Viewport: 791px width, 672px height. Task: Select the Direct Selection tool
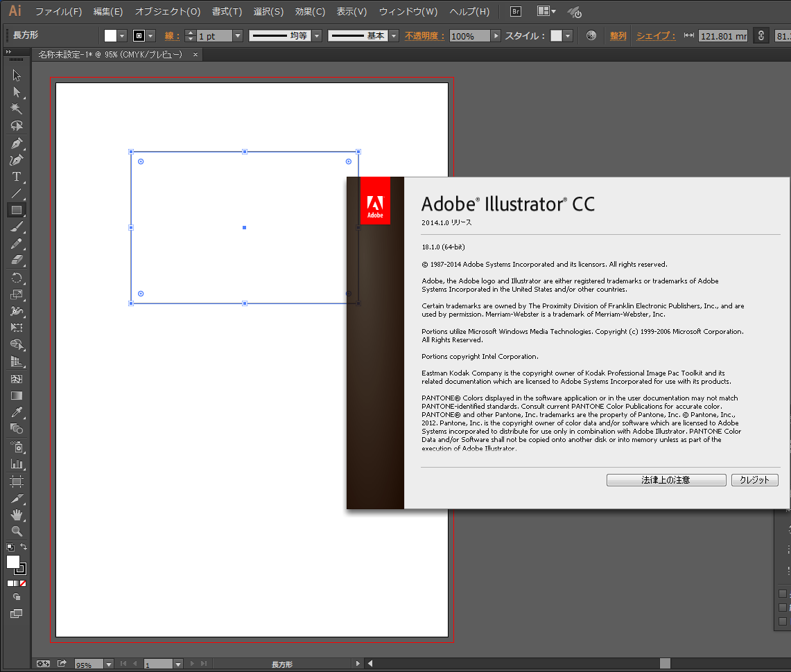tap(16, 91)
